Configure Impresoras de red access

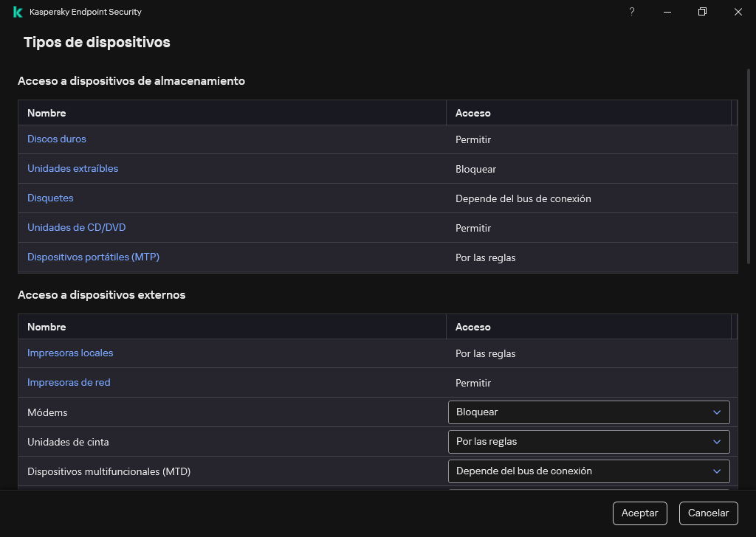[x=69, y=382]
